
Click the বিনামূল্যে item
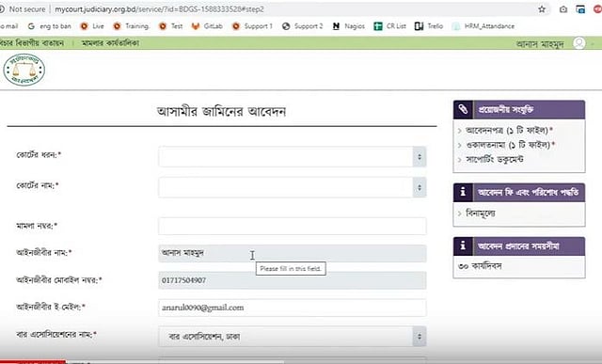click(x=481, y=213)
